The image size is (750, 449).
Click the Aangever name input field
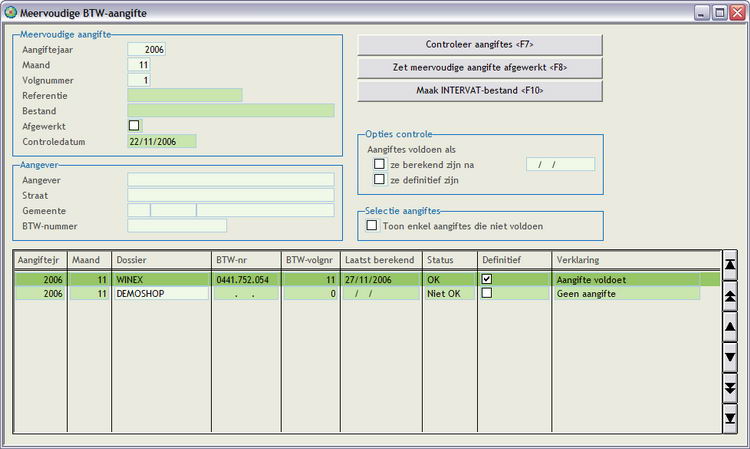[231, 180]
